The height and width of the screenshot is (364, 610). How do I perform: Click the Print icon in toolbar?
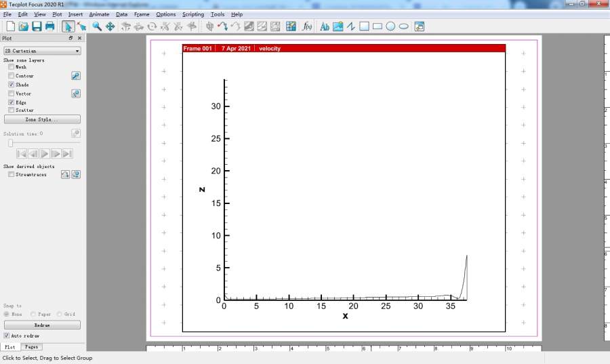(x=49, y=26)
